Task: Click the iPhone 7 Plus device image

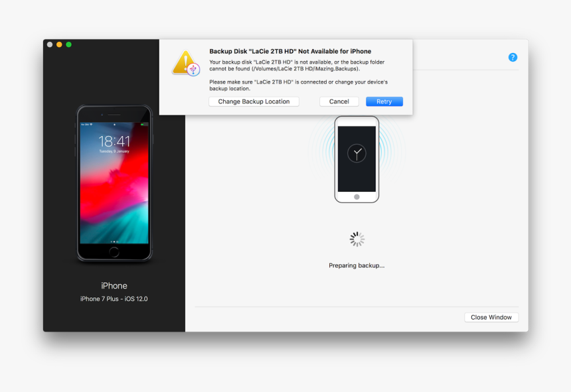Action: 114,183
